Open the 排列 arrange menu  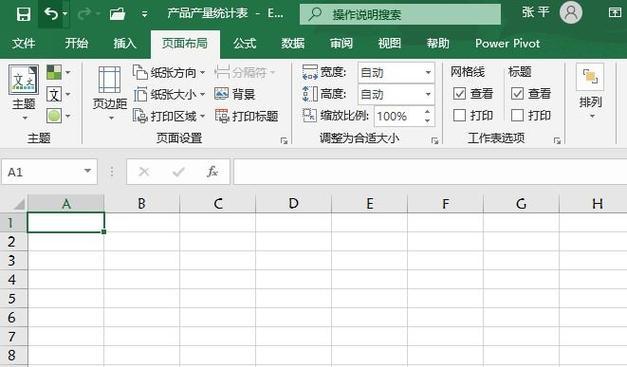tap(590, 92)
